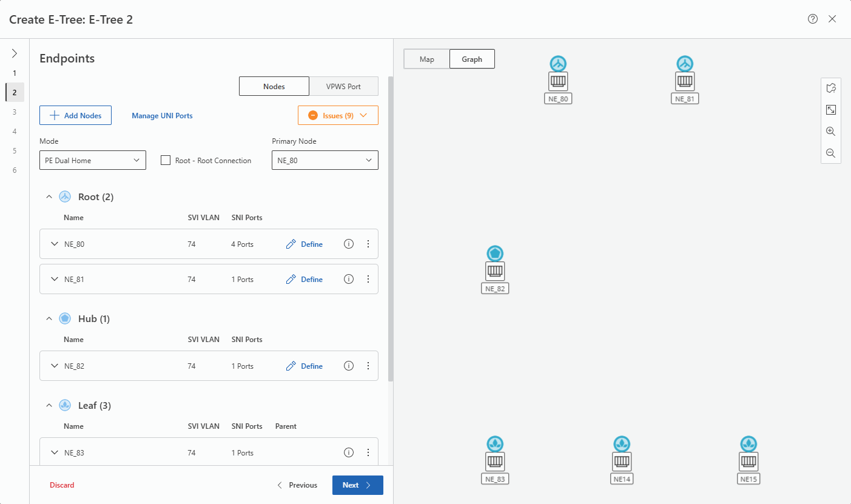Screen dimensions: 851x504
Task: Click info icon for NE_82 row
Action: 349,366
